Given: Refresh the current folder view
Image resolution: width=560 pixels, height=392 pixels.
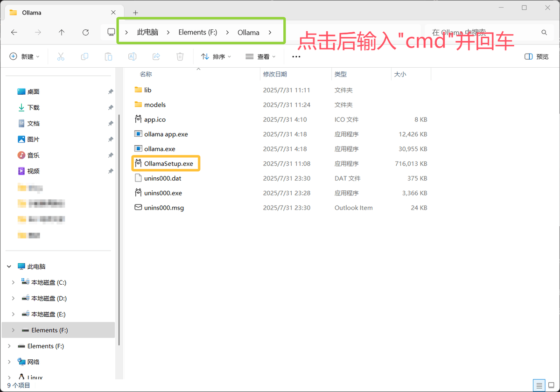Looking at the screenshot, I should coord(85,32).
